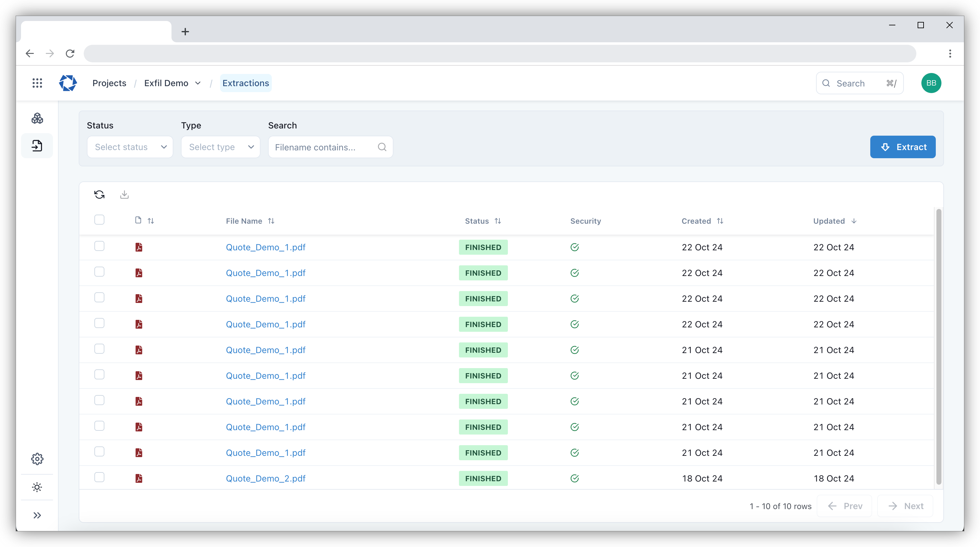Check the select-all header checkbox
Screen dimensions: 980x547
coord(99,220)
